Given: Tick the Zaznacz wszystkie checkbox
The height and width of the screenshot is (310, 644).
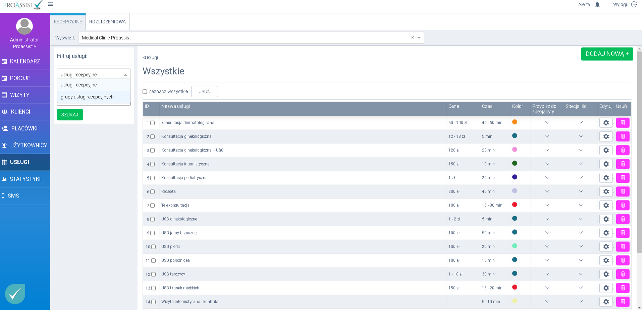Looking at the screenshot, I should pyautogui.click(x=145, y=92).
